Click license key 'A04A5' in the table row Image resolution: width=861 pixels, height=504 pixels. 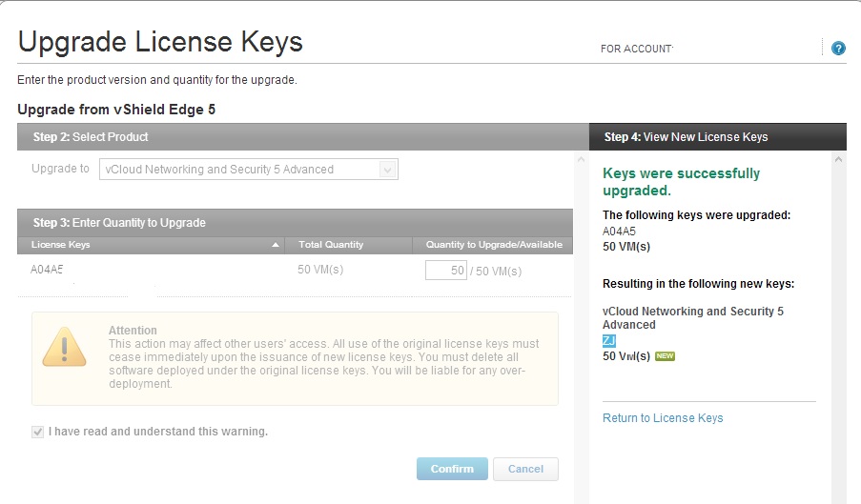click(47, 270)
